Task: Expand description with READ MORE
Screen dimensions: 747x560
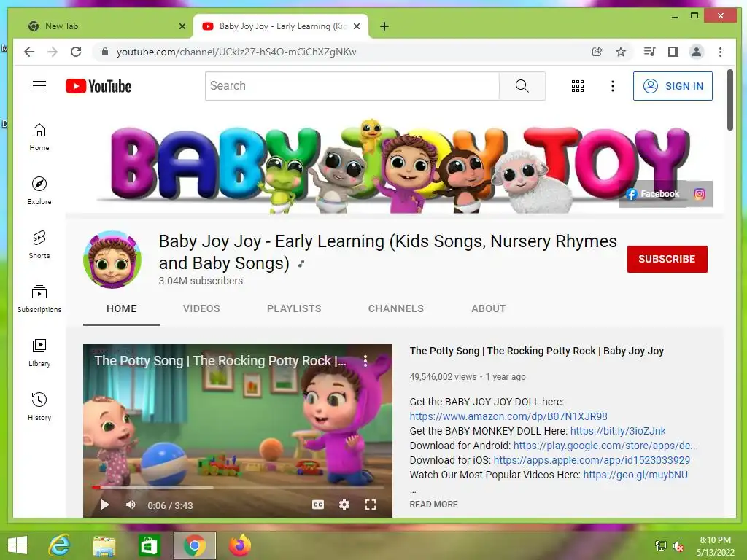Action: pyautogui.click(x=433, y=505)
